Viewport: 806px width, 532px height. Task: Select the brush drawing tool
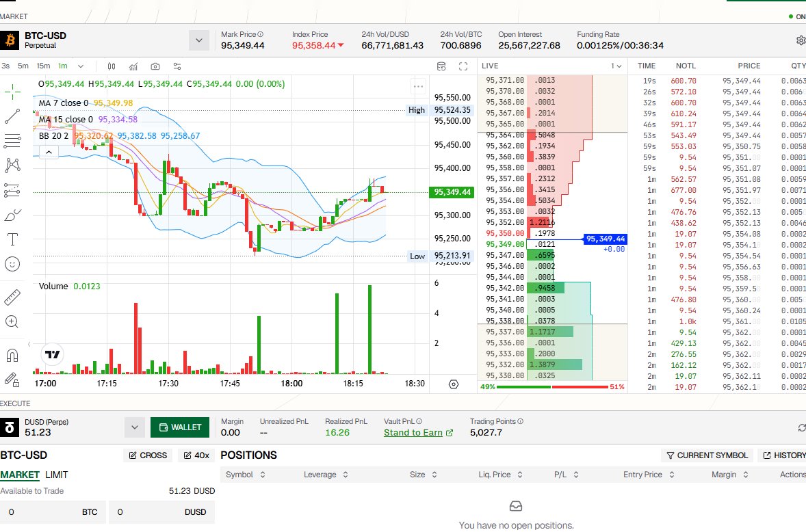pyautogui.click(x=12, y=215)
